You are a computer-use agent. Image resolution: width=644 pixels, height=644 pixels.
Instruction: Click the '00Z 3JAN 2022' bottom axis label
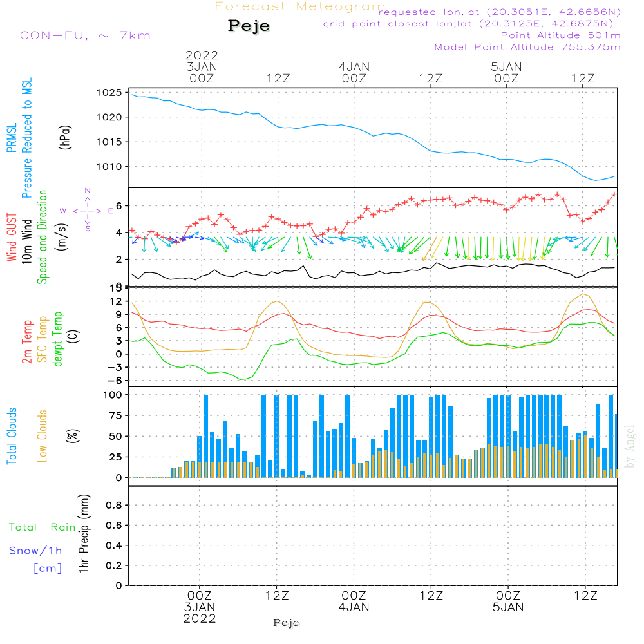[x=200, y=607]
